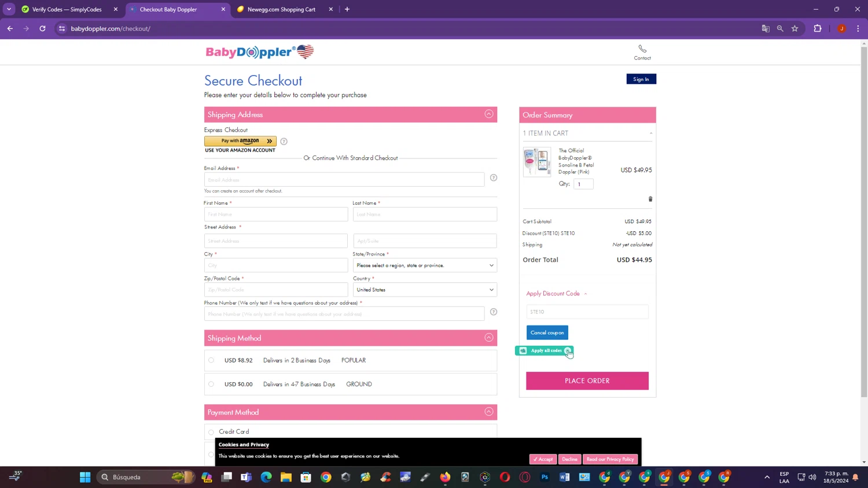Collapse the Shipping Address section
Image resolution: width=868 pixels, height=488 pixels.
[x=489, y=114]
